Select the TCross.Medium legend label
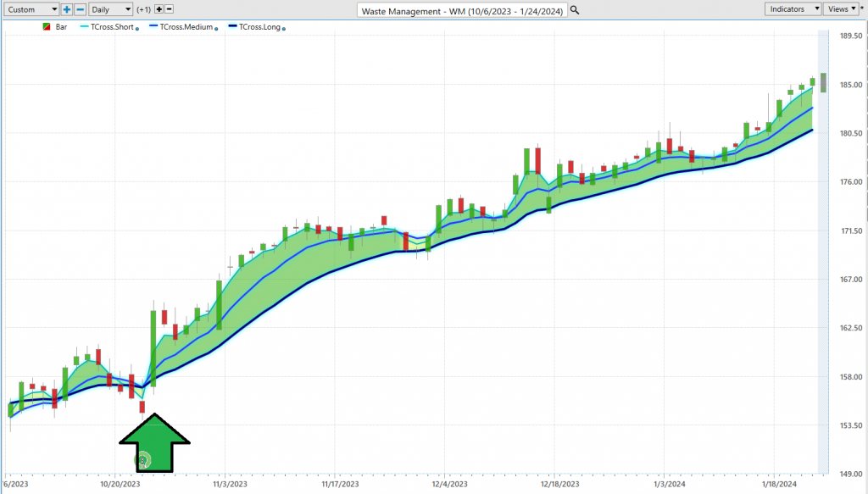Screen dimensions: 868x494 186,26
